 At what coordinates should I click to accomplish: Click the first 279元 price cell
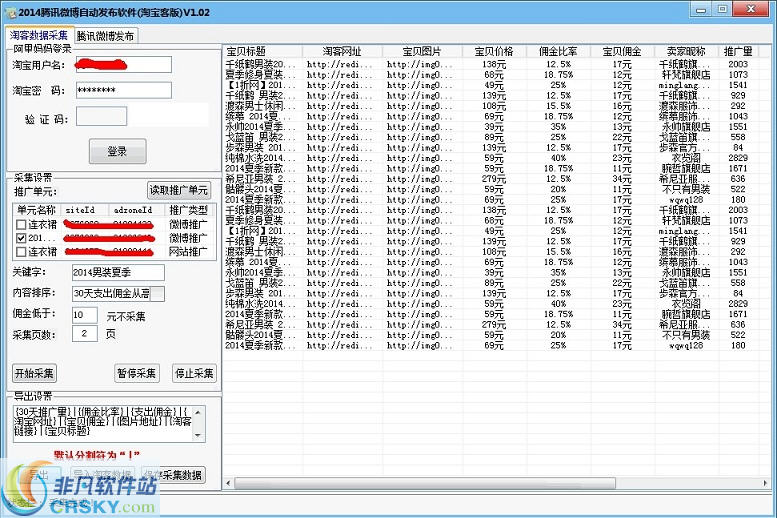click(494, 179)
